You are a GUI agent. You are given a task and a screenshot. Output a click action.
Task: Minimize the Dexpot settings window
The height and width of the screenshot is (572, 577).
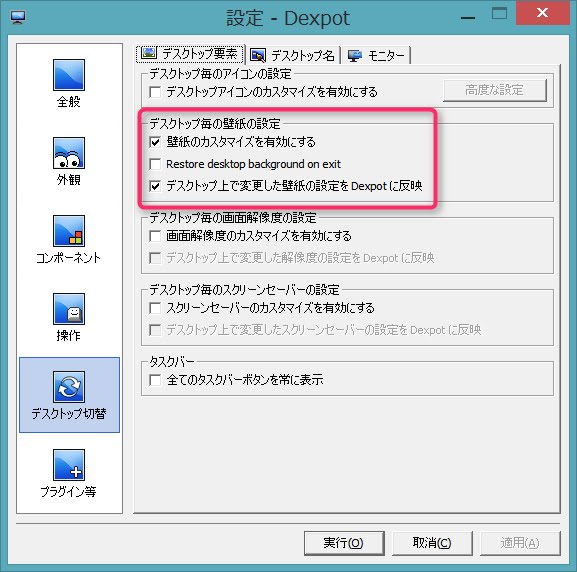pos(468,15)
